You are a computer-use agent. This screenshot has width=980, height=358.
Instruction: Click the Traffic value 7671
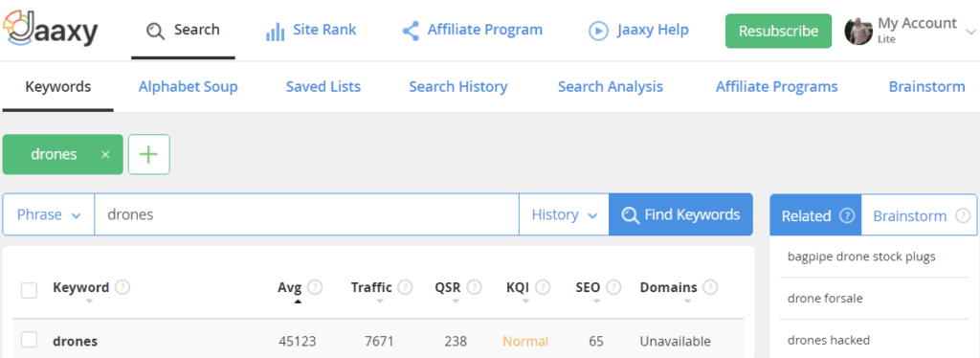pyautogui.click(x=380, y=341)
